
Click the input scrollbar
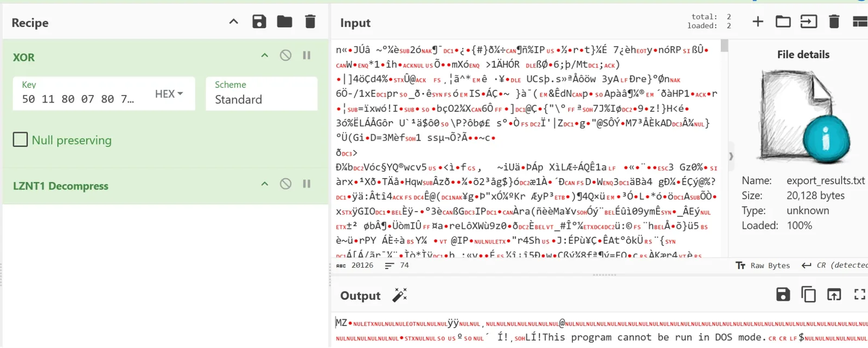tap(724, 46)
